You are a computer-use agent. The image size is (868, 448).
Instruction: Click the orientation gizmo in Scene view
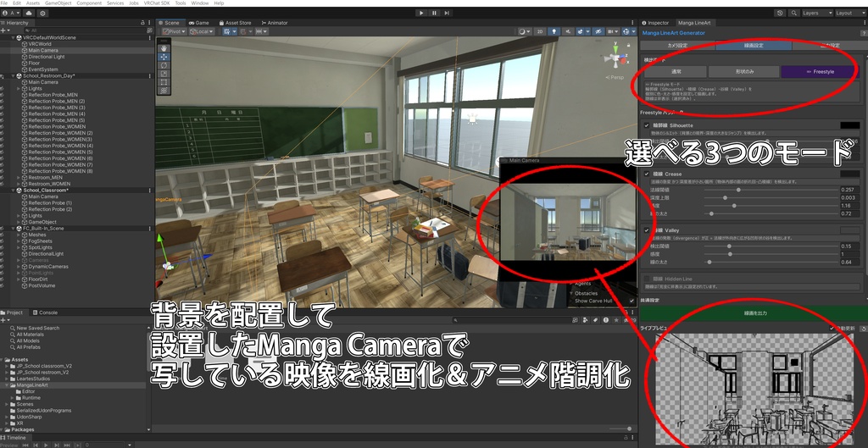[x=615, y=57]
